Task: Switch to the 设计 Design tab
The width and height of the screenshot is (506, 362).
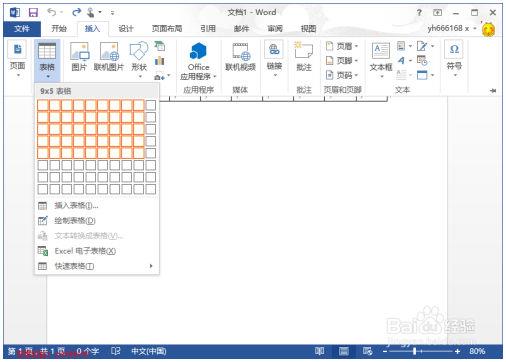Action: pyautogui.click(x=126, y=29)
